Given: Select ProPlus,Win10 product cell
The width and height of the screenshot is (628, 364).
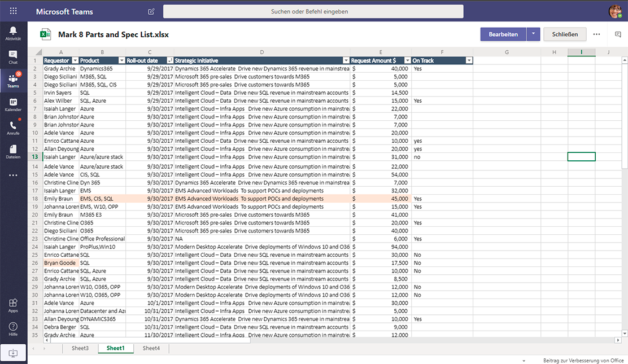Looking at the screenshot, I should (103, 247).
